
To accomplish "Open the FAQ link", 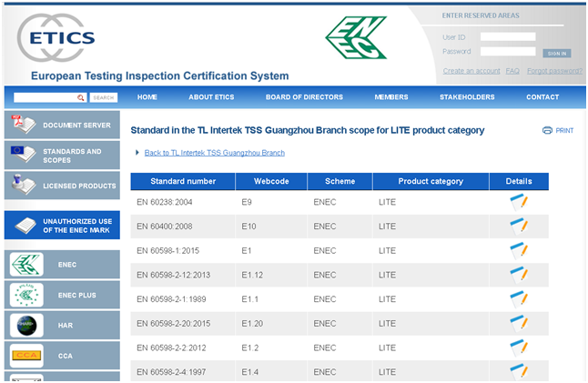I will 512,71.
